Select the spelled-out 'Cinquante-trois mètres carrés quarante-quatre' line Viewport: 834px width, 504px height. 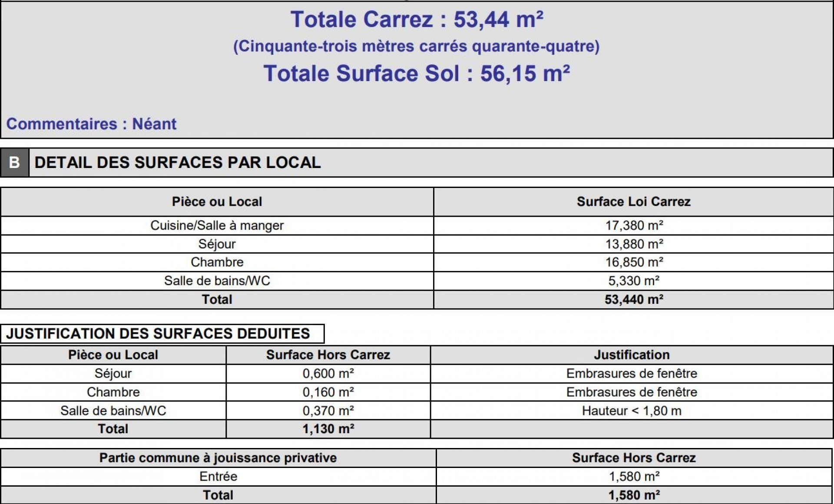click(x=417, y=46)
